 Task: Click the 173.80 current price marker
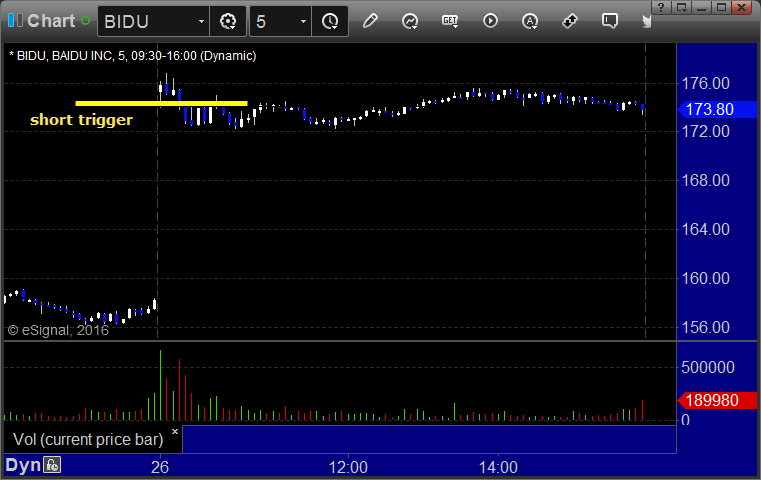[x=717, y=109]
